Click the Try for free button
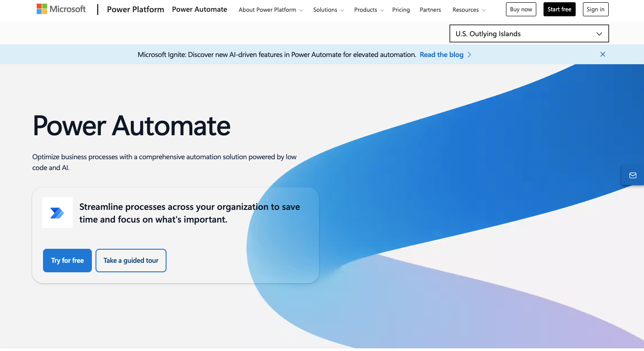The image size is (644, 351). 67,260
